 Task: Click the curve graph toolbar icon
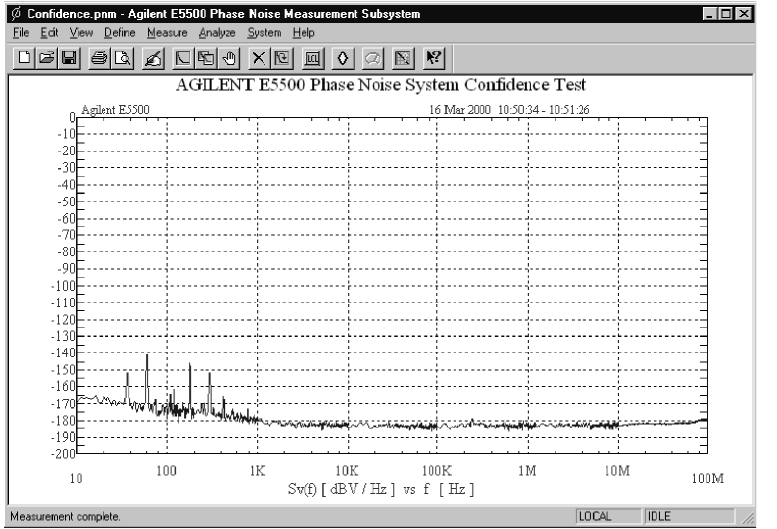coord(183,58)
